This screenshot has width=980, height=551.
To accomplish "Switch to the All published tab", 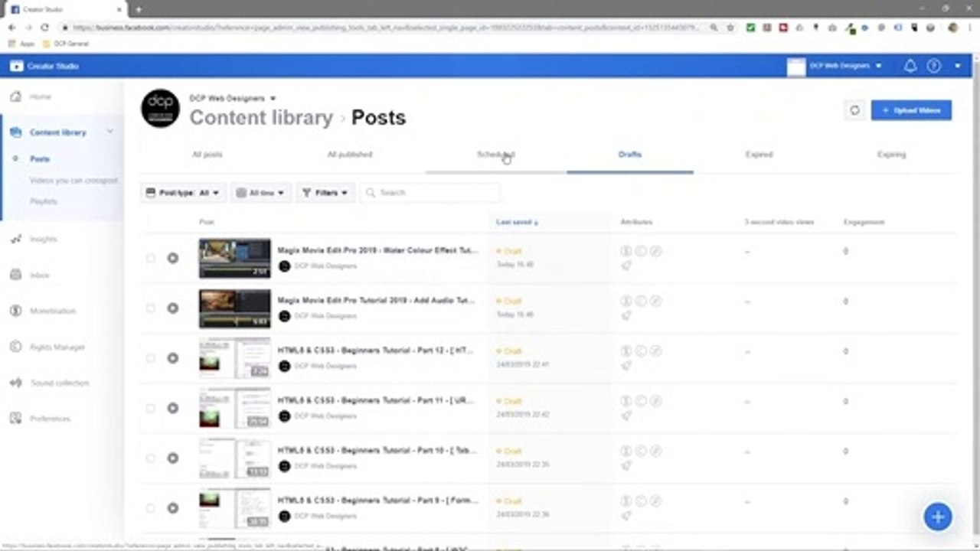I will [350, 155].
